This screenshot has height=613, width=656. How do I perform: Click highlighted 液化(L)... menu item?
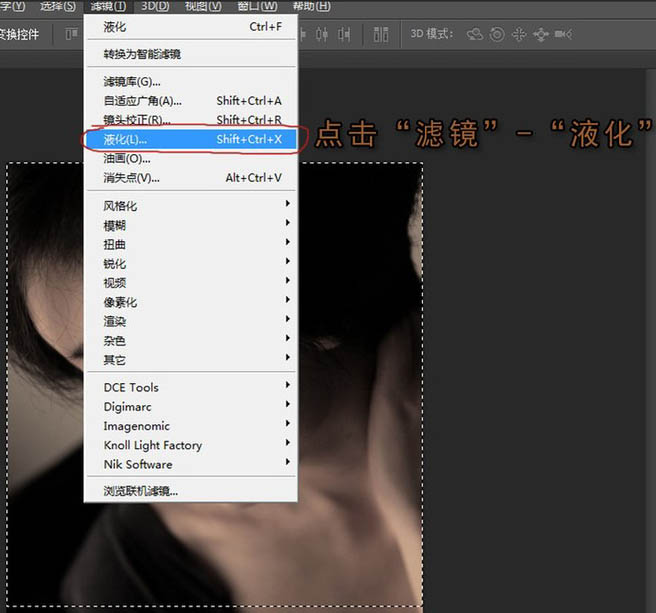191,139
